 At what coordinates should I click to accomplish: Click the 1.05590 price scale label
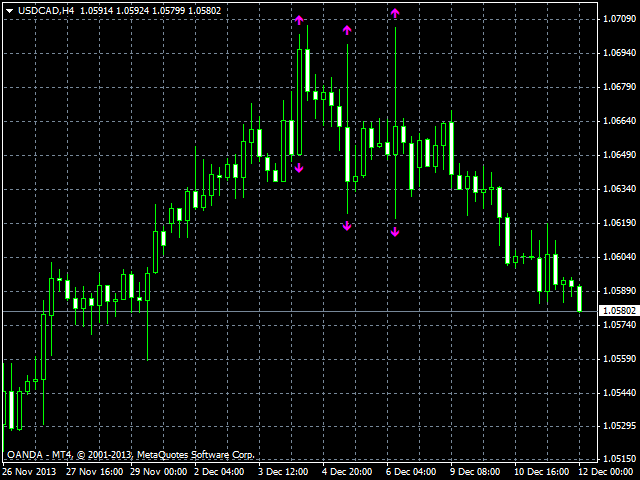[620, 359]
